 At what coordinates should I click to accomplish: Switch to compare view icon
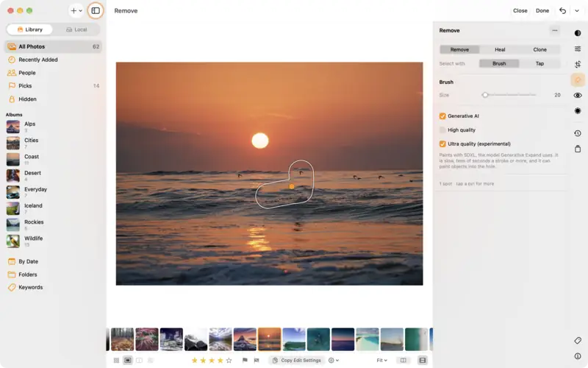point(139,361)
